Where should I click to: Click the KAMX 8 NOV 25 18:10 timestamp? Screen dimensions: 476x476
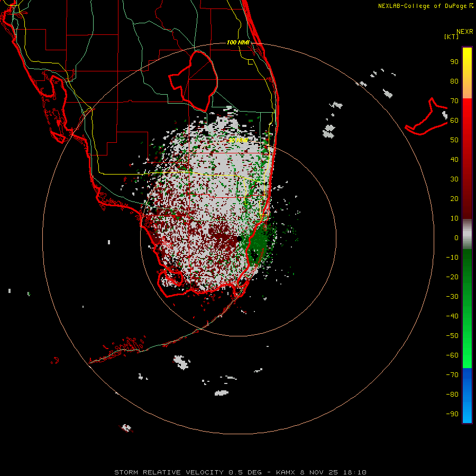point(321,472)
